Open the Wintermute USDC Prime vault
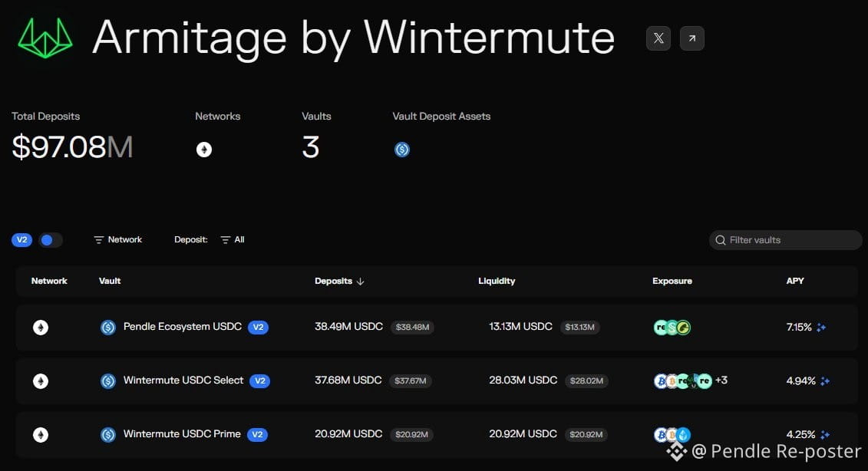 coord(182,434)
